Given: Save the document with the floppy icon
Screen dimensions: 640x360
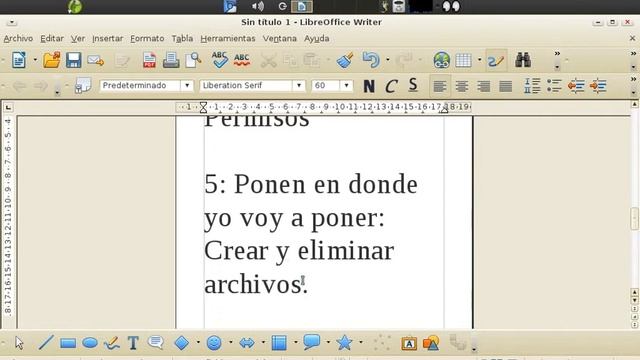Looking at the screenshot, I should (73, 60).
